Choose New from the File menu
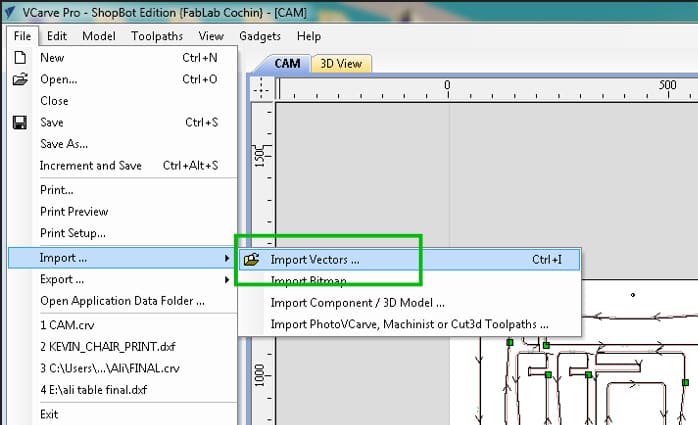The height and width of the screenshot is (425, 698). [x=122, y=57]
